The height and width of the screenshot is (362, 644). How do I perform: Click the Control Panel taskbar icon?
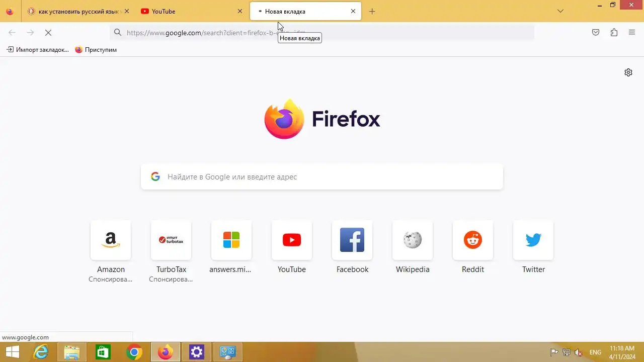click(x=228, y=352)
